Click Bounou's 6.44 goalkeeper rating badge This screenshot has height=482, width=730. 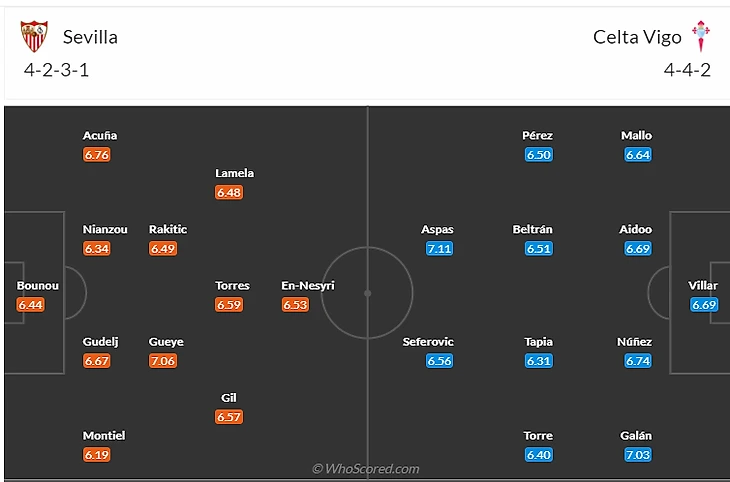(x=31, y=305)
